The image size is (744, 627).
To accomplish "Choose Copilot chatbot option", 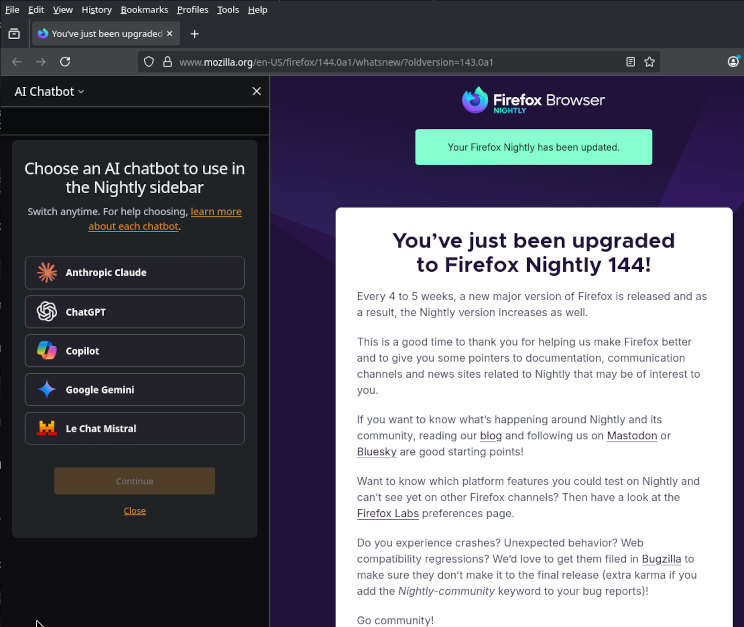I will click(x=135, y=351).
